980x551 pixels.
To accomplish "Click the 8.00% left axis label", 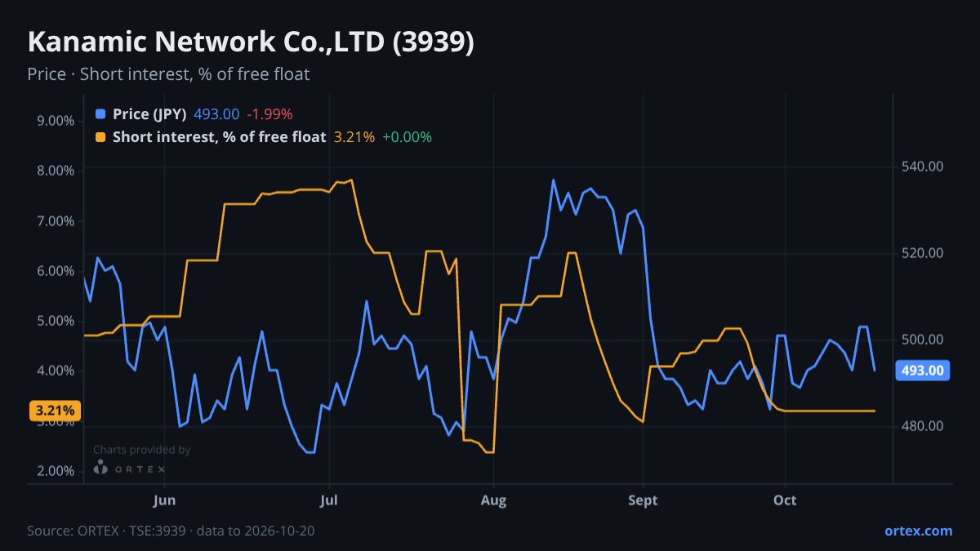I will click(56, 171).
